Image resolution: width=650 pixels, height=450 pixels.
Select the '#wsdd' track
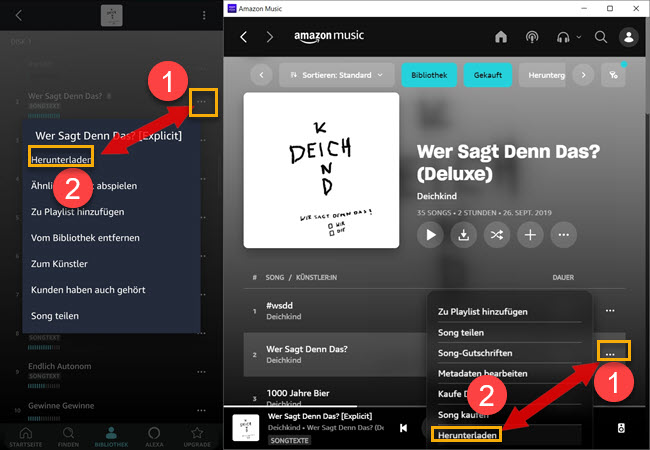click(279, 305)
